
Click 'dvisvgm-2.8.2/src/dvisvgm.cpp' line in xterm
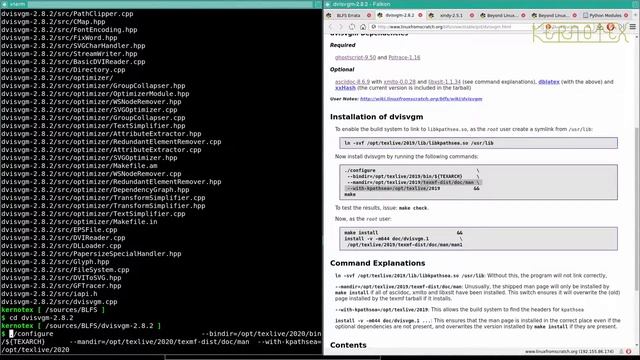point(59,302)
